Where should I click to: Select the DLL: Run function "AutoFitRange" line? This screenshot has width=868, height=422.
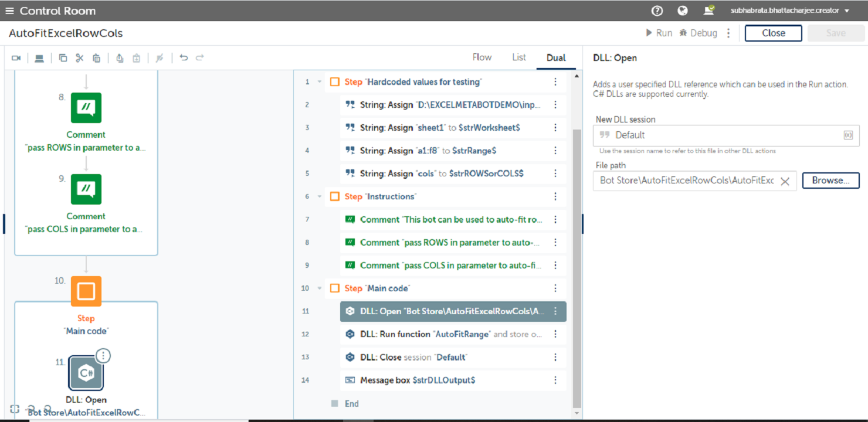452,334
